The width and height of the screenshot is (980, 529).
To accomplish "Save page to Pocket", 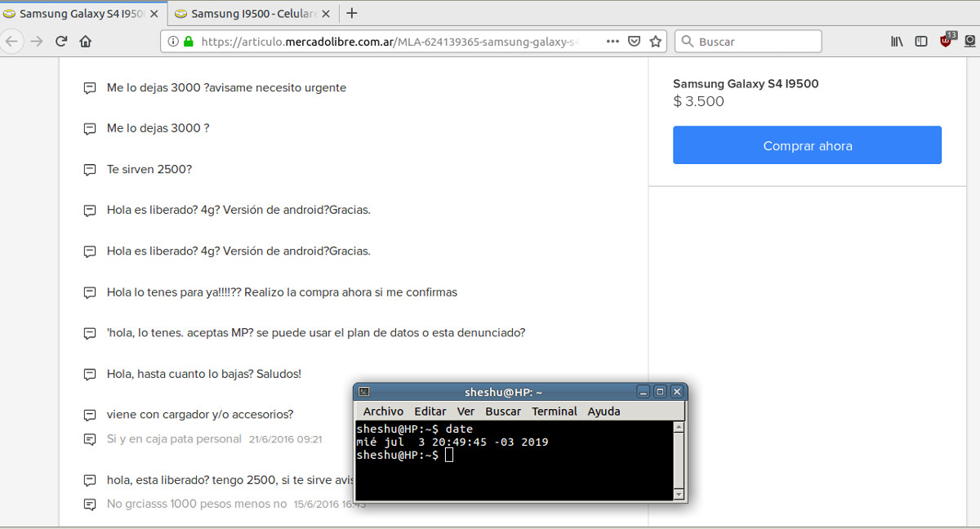I will 634,42.
